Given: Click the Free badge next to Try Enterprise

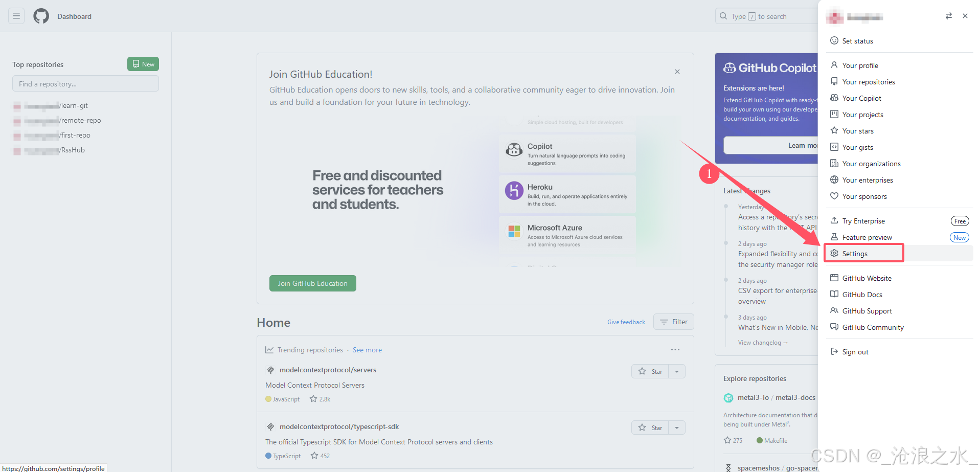Looking at the screenshot, I should [x=960, y=221].
